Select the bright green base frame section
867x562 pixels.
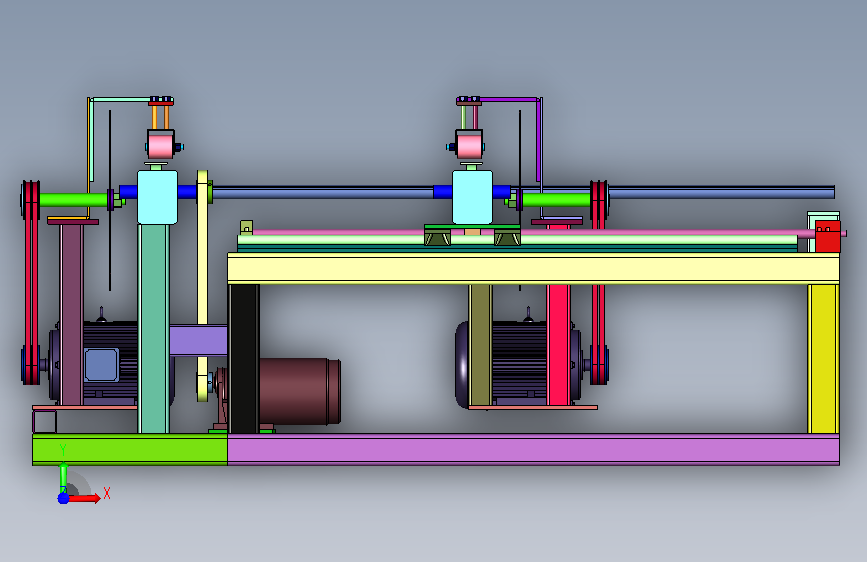[x=130, y=449]
